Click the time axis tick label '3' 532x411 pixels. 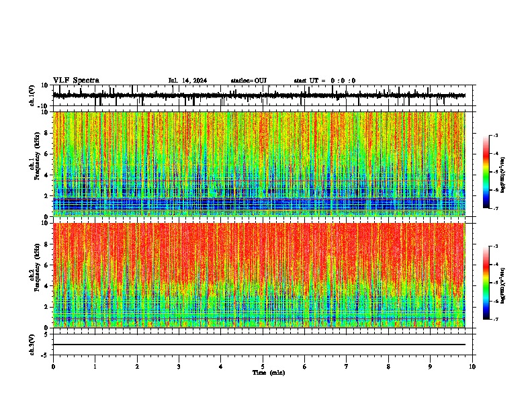click(179, 367)
